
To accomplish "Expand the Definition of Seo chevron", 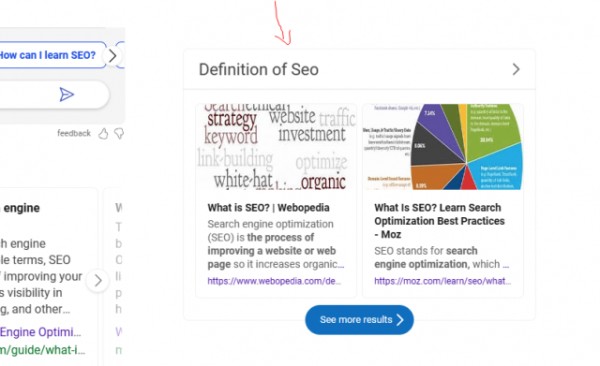I will click(x=516, y=69).
